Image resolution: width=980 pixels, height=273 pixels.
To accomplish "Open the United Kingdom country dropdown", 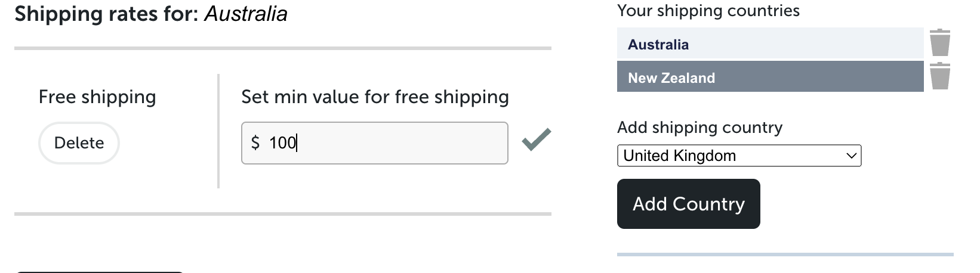I will click(739, 156).
